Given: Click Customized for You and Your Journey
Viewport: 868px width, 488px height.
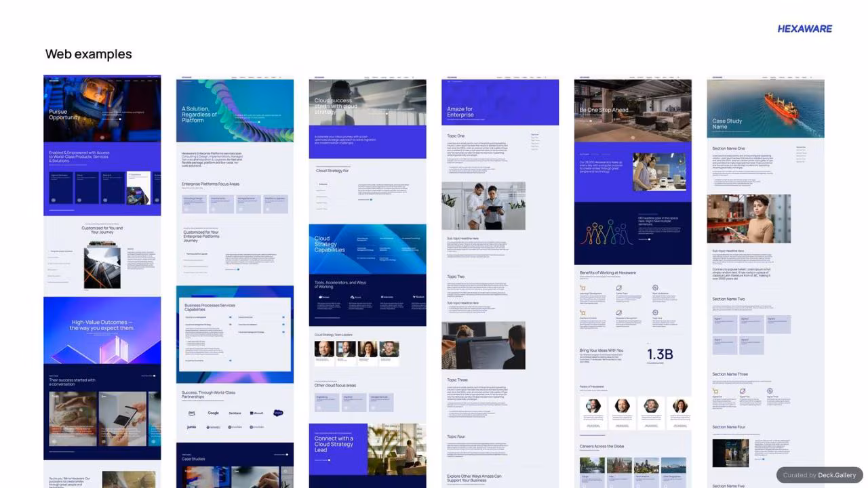Looking at the screenshot, I should (x=102, y=230).
